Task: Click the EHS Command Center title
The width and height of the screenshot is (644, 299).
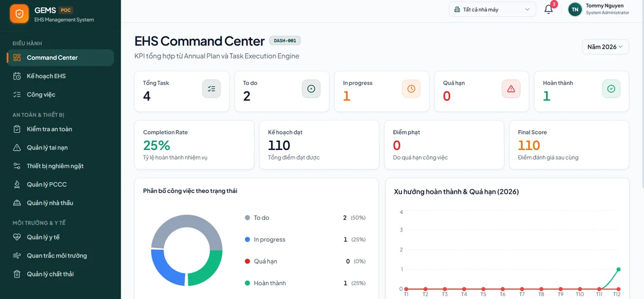Action: pos(200,41)
